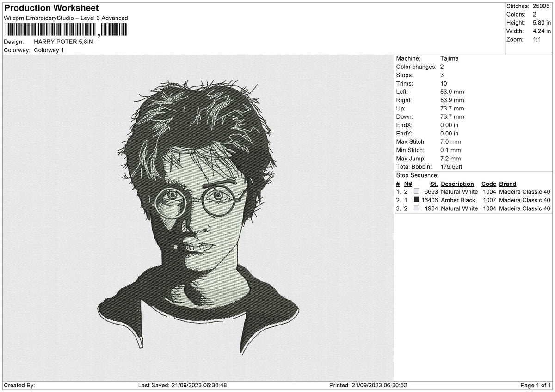The width and height of the screenshot is (555, 392).
Task: Select the Min Stitch value 0.1 mm
Action: pos(450,150)
